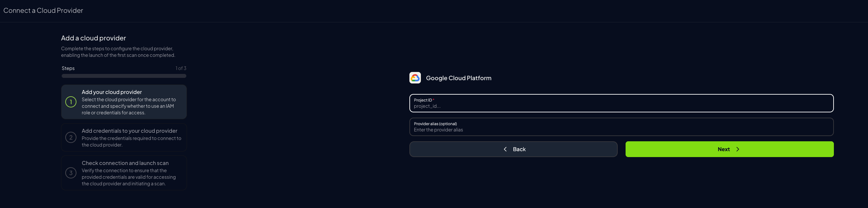
Task: Click the step 2 circle icon
Action: point(71,137)
